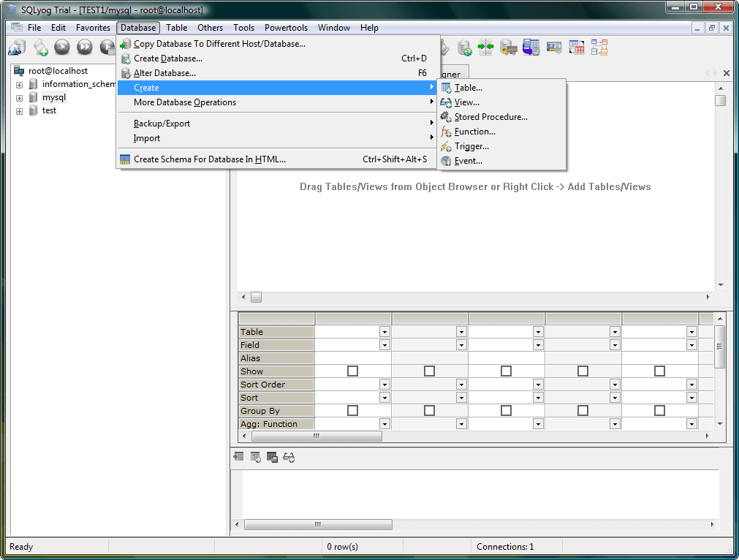Open the Sort Order dropdown in first column
The image size is (739, 560).
click(x=384, y=385)
